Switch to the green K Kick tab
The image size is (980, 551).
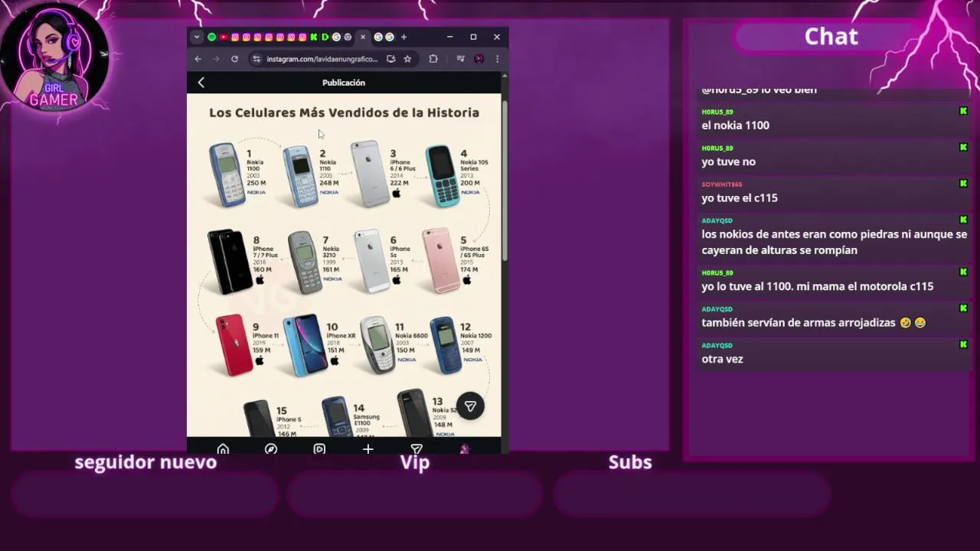(x=314, y=37)
